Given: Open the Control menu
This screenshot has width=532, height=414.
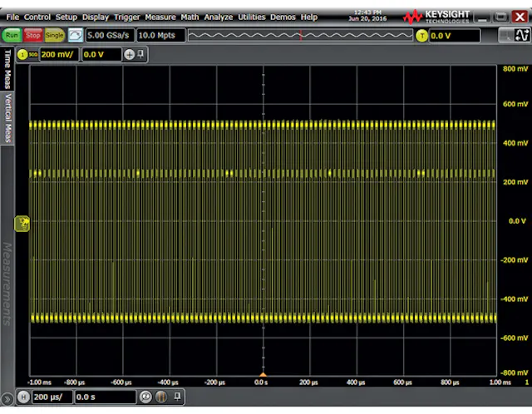Looking at the screenshot, I should pos(37,17).
